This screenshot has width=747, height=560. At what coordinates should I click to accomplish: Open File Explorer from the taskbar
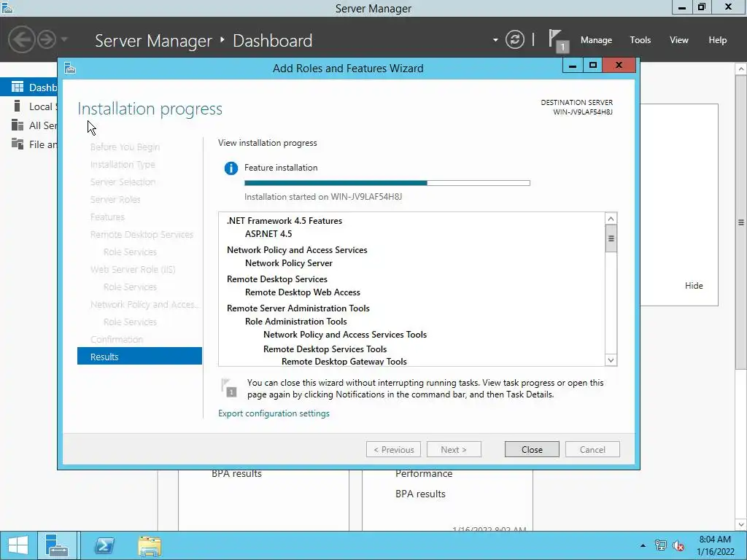point(150,545)
